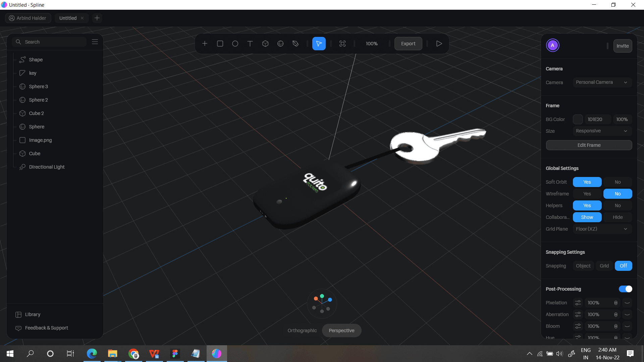This screenshot has width=644, height=362.
Task: Select the Ellipse tool in toolbar
Action: pos(235,44)
